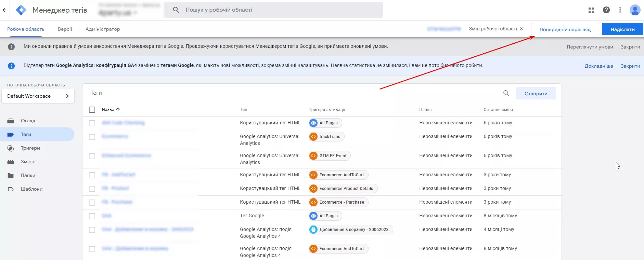
Task: Open the user account avatar
Action: 635,10
